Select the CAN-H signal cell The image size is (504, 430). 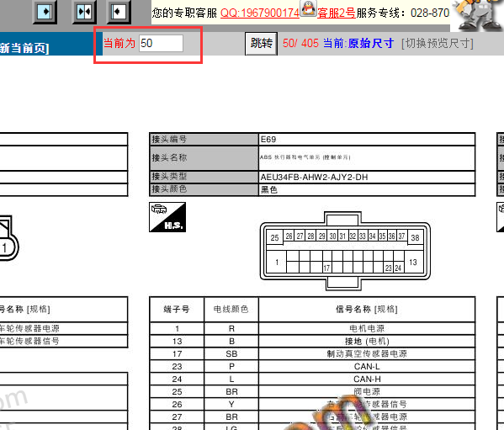coord(367,380)
